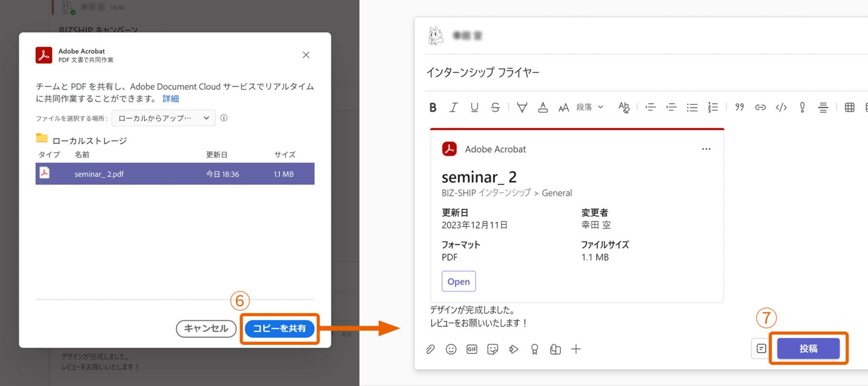Click the キャンセル button
Screen dimensions: 868x386
pyautogui.click(x=206, y=329)
